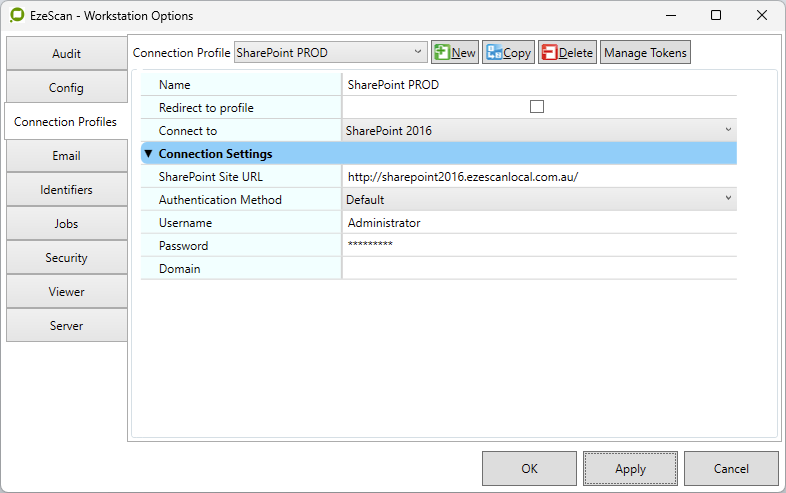Click the Copy profile icon button
This screenshot has width=786, height=493.
[508, 53]
